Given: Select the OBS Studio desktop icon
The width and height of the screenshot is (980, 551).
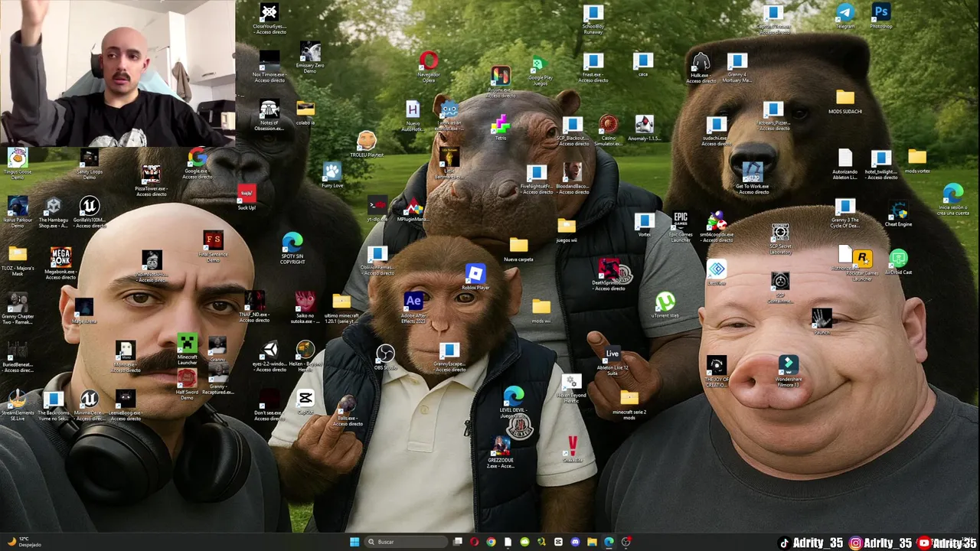Looking at the screenshot, I should click(x=385, y=357).
